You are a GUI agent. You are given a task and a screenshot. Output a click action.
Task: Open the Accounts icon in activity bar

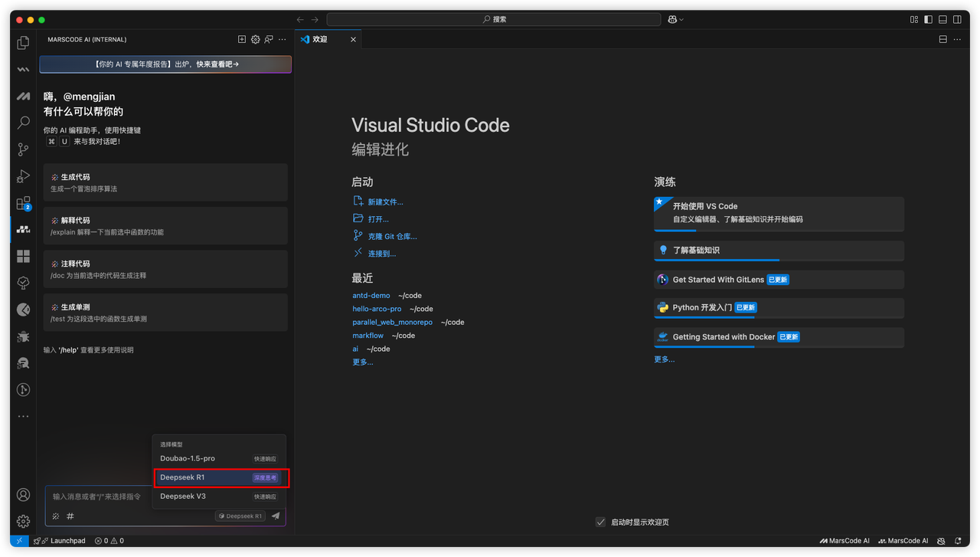coord(23,495)
